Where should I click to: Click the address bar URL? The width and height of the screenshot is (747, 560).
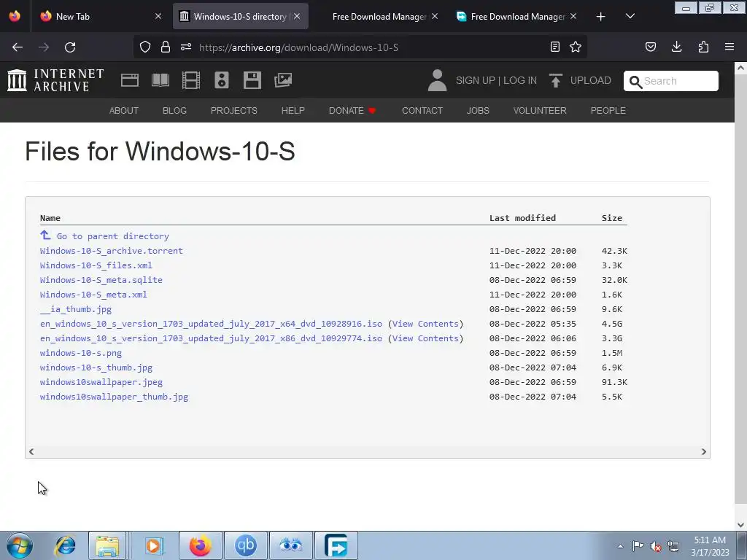(x=298, y=47)
